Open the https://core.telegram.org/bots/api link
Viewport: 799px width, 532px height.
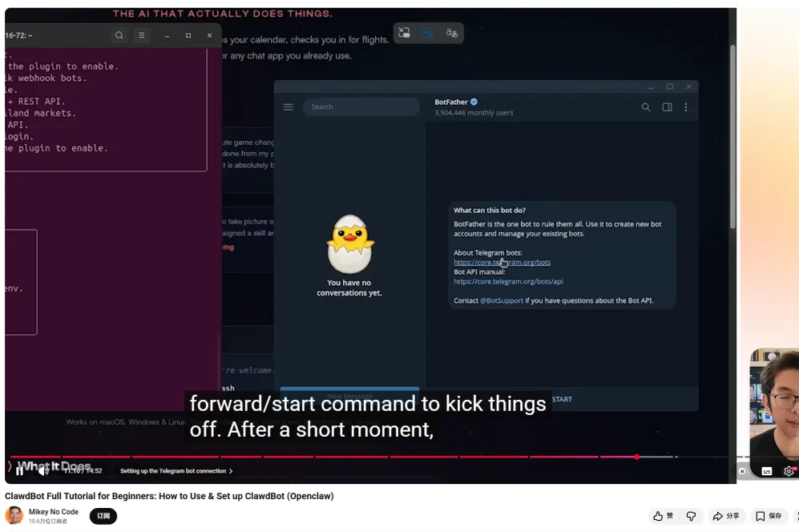click(x=508, y=281)
